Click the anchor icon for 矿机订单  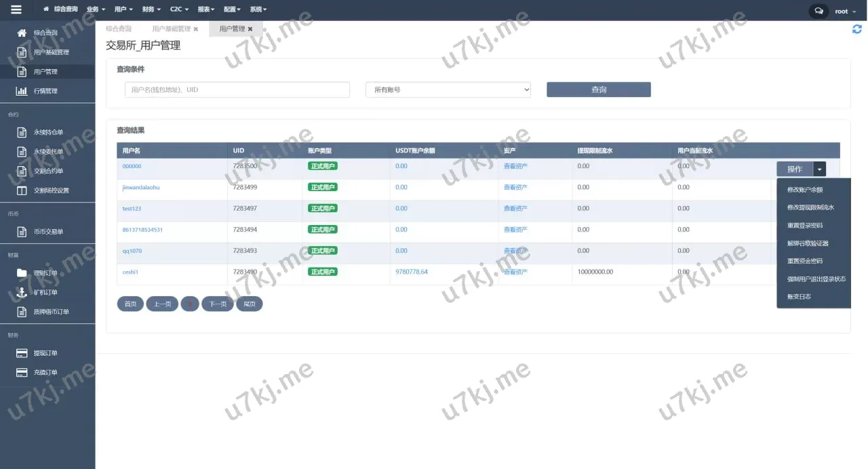(x=22, y=292)
